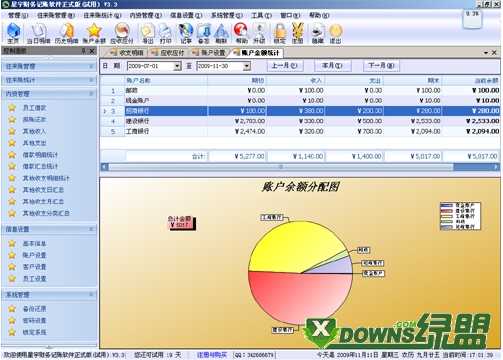Open 其他支出 in the sidebar
This screenshot has width=503, height=360.
click(34, 143)
